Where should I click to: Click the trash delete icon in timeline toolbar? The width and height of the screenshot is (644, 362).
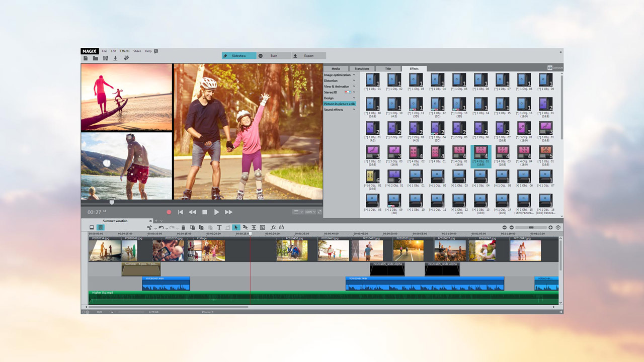[x=183, y=228]
